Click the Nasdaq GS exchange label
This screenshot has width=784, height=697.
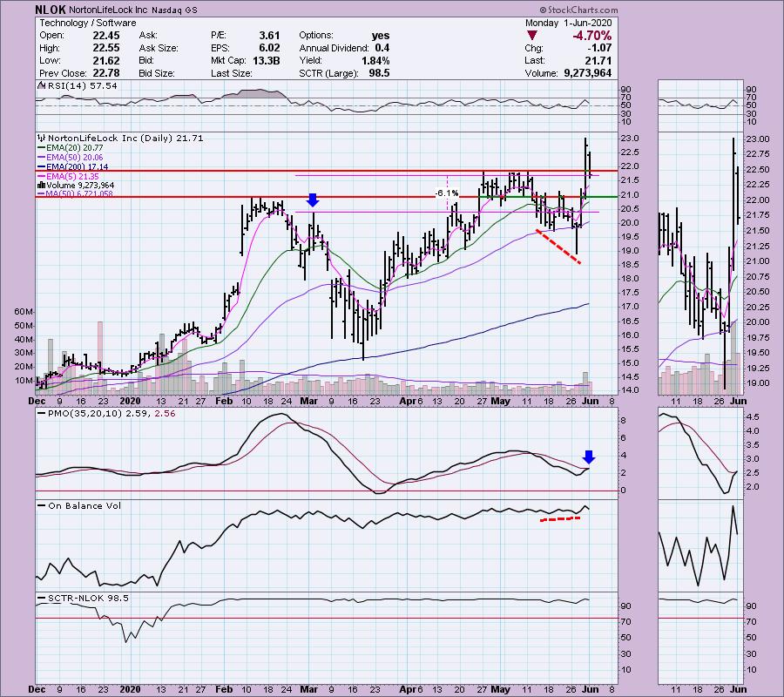(174, 10)
